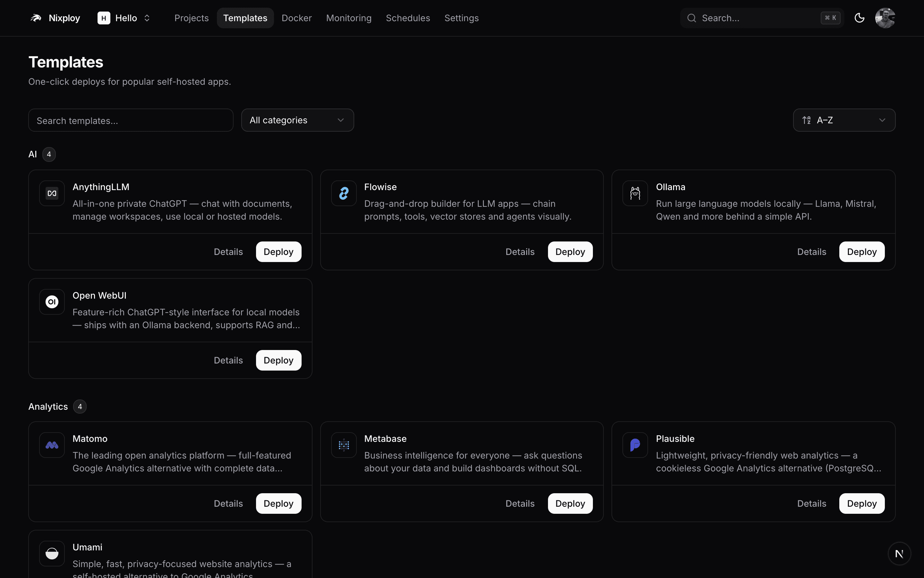Go to the Settings tab
This screenshot has width=924, height=578.
coord(461,18)
